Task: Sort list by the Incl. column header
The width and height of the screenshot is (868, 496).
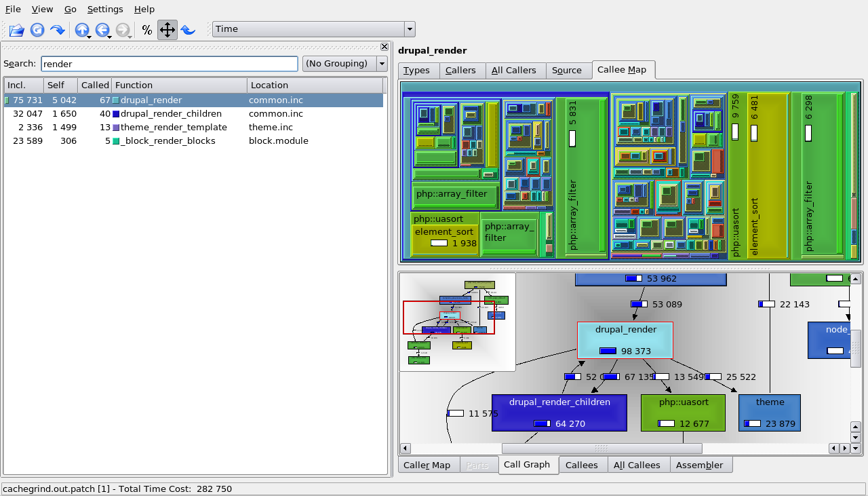Action: coord(24,85)
